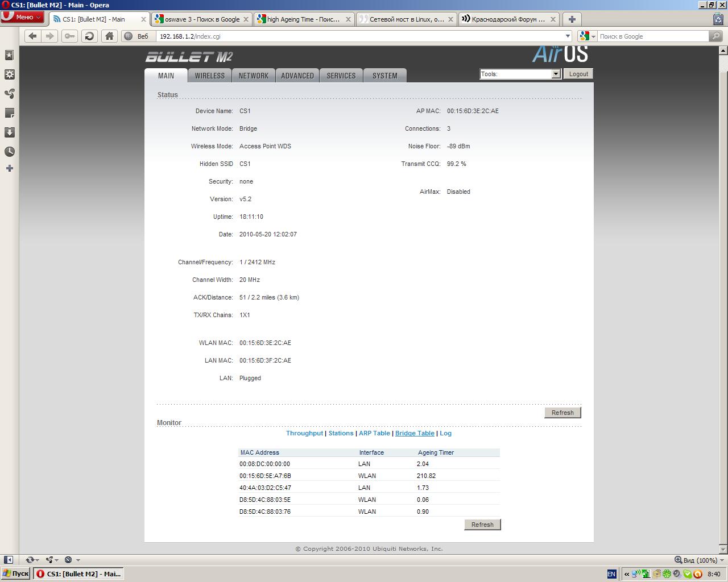Switch to the SYSTEM tab
The width and height of the screenshot is (728, 582).
coord(385,76)
